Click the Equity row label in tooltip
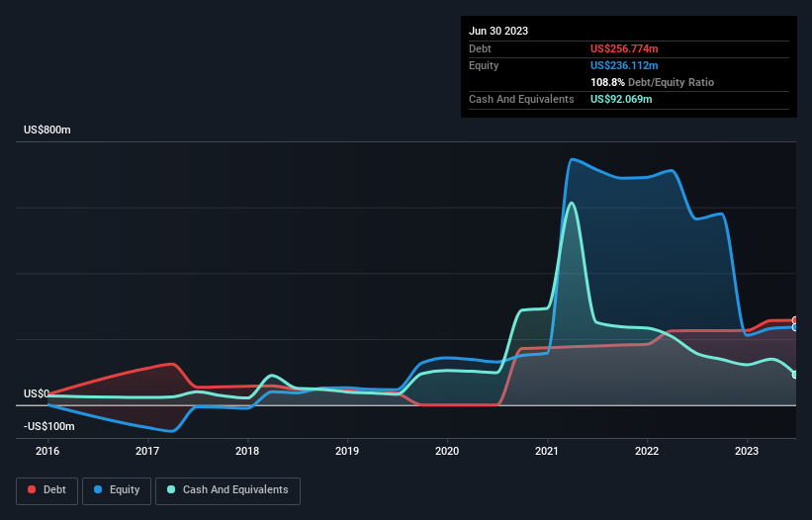This screenshot has width=812, height=520. coord(484,65)
